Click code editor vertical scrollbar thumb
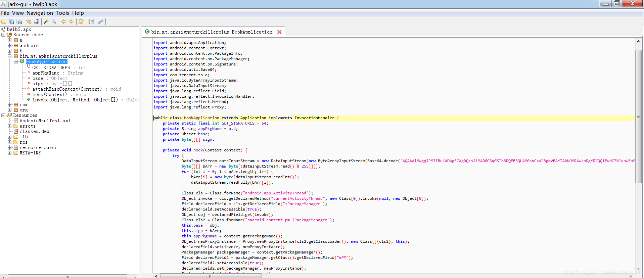 coord(638,117)
